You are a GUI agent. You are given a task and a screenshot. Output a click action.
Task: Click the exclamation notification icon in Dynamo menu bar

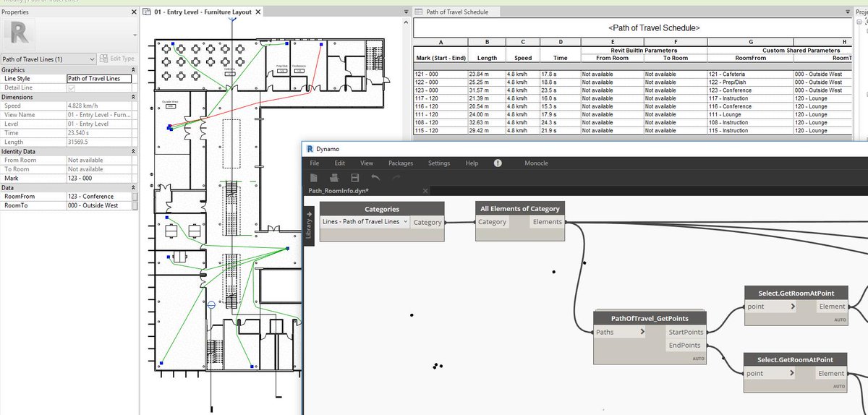coord(498,163)
